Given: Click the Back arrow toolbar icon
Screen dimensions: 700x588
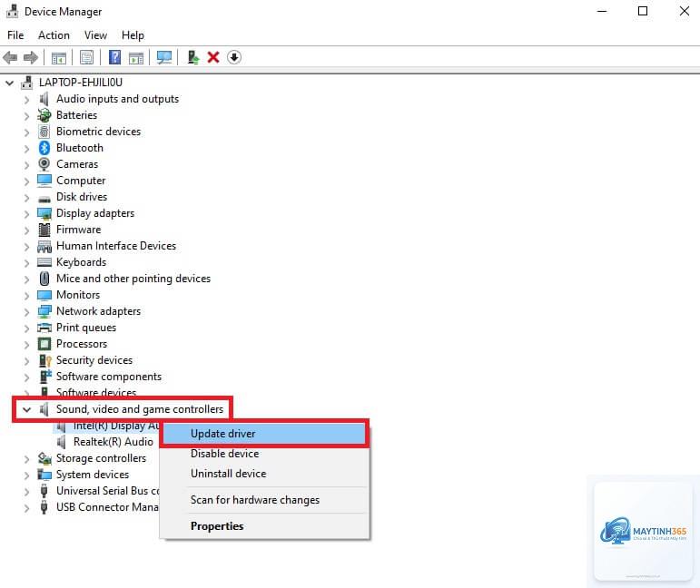Looking at the screenshot, I should pos(10,57).
